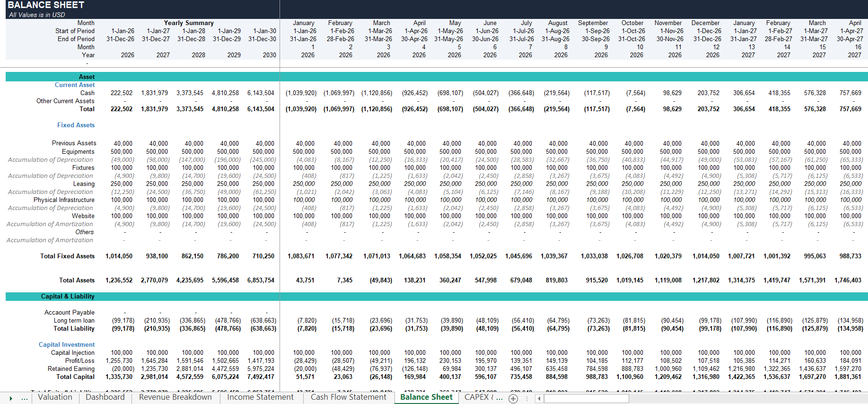Add a new sheet with plus icon
This screenshot has width=868, height=404.
point(513,399)
